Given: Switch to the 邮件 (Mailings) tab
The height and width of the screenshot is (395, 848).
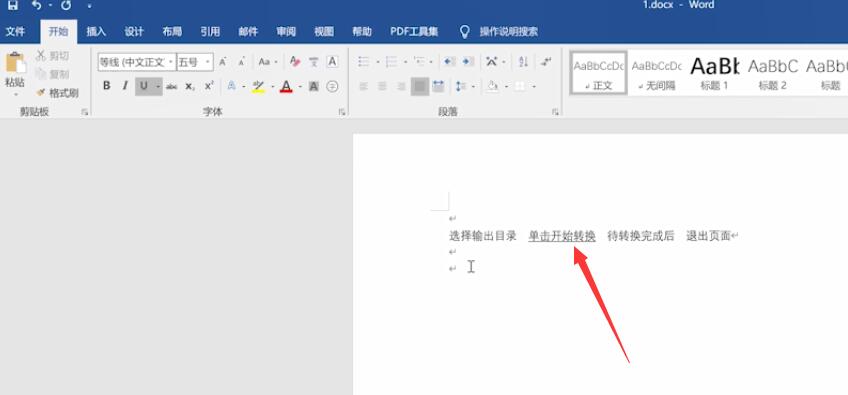Looking at the screenshot, I should (248, 32).
